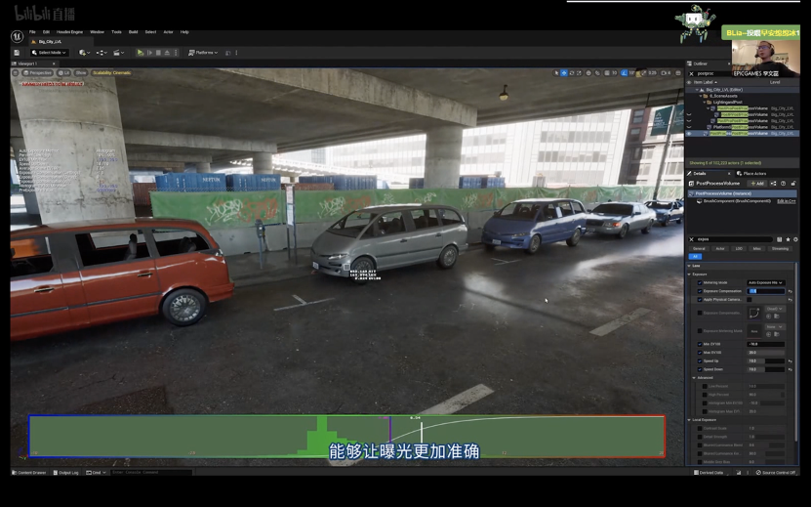Screen dimensions: 812x508
Task: Clear the Details search with X
Action: (691, 239)
